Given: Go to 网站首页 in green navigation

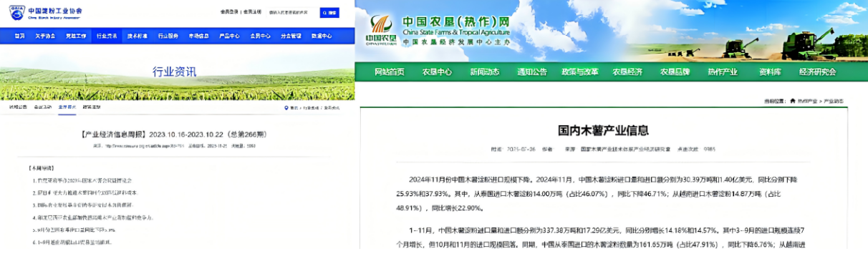Looking at the screenshot, I should 390,72.
